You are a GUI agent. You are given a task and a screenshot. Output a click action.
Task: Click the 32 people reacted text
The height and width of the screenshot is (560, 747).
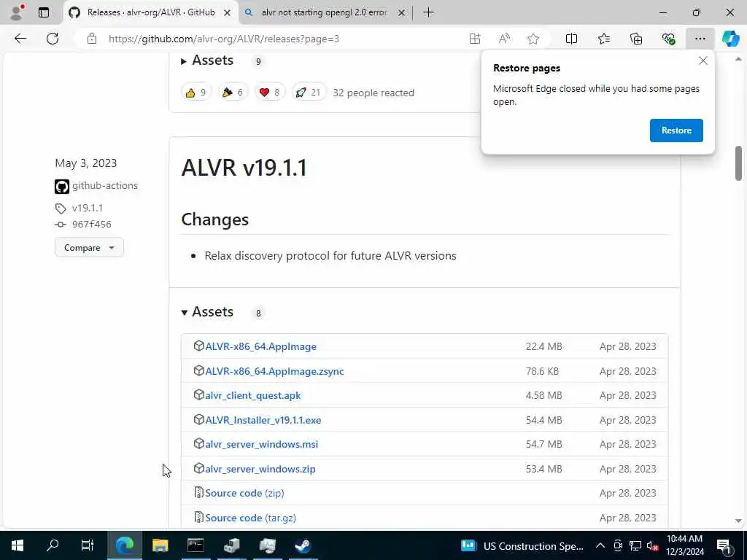(x=373, y=93)
